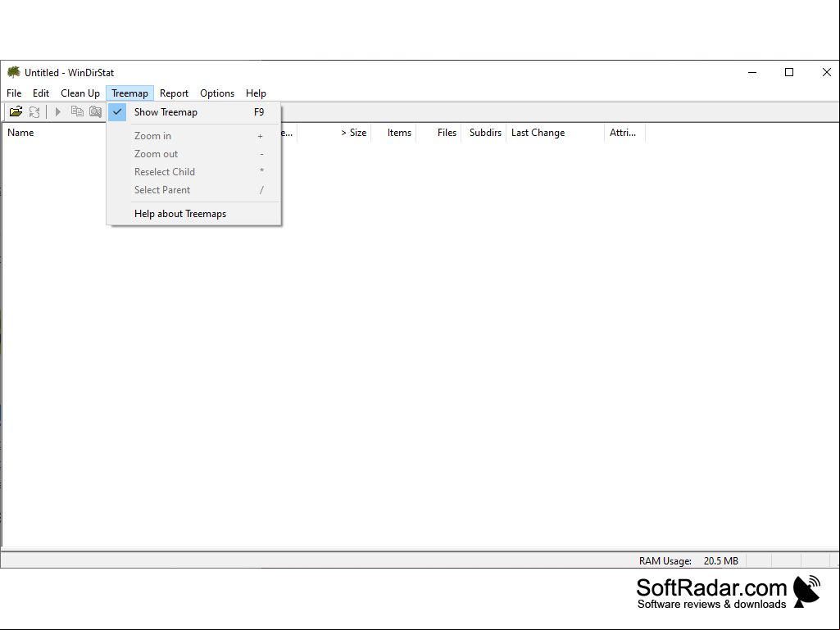Close the WinDirStat window

826,72
